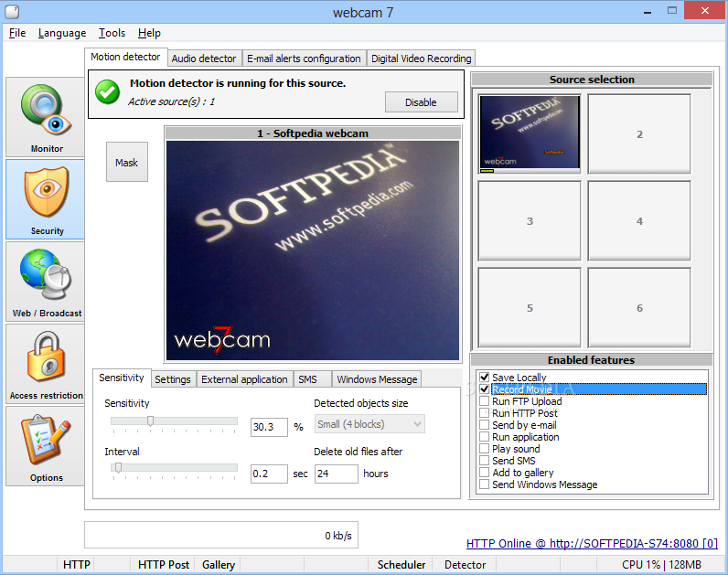The image size is (728, 575).
Task: Switch to Digital Video Recording tab
Action: click(x=421, y=59)
